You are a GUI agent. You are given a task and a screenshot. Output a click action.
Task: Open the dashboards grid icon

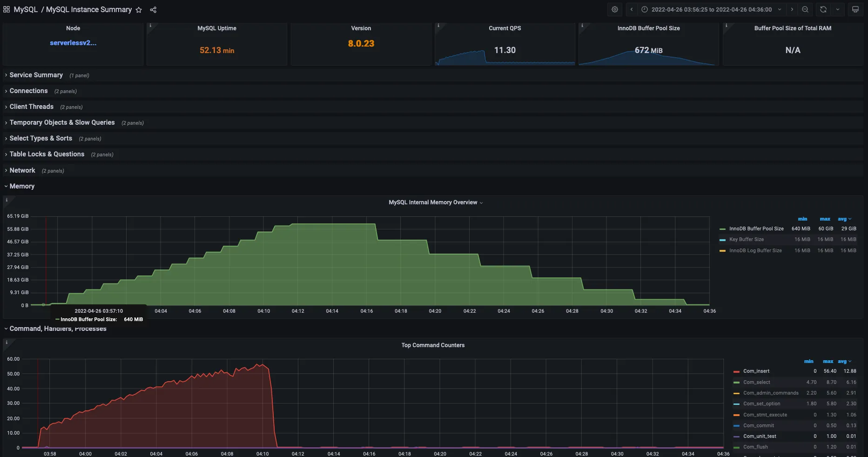coord(7,9)
